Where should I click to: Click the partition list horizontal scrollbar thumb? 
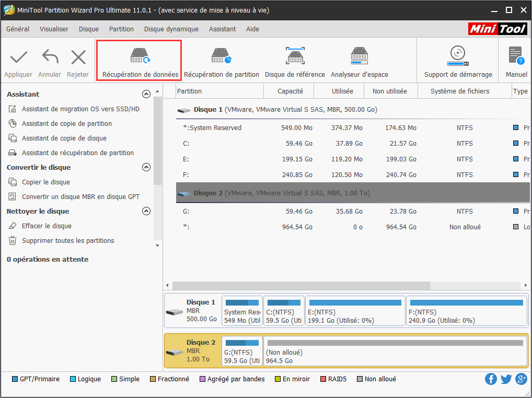302,286
